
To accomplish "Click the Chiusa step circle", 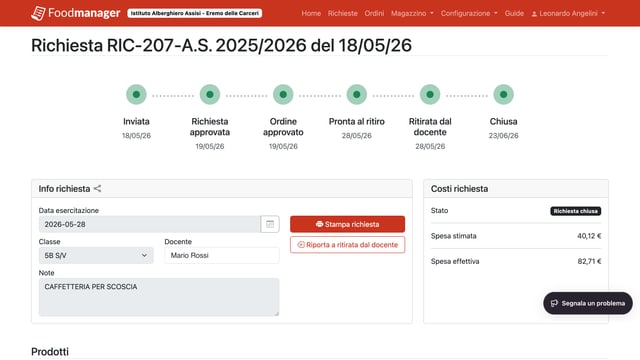I will [x=504, y=95].
